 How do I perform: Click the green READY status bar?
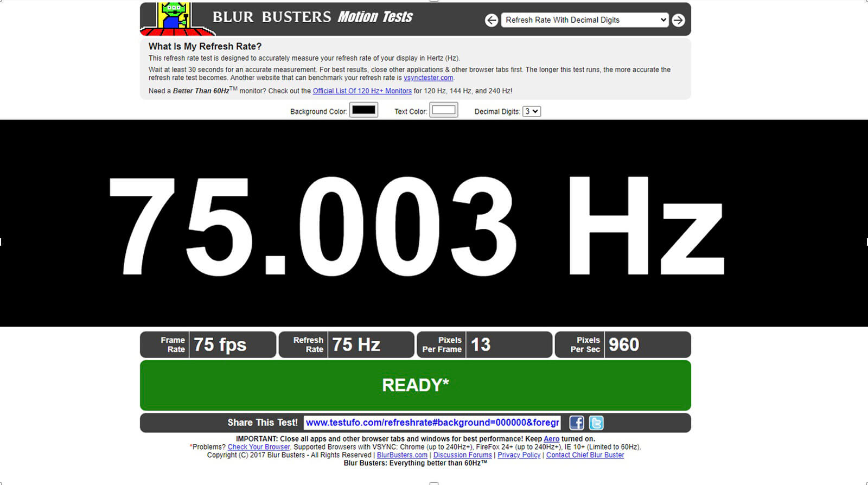pos(415,385)
